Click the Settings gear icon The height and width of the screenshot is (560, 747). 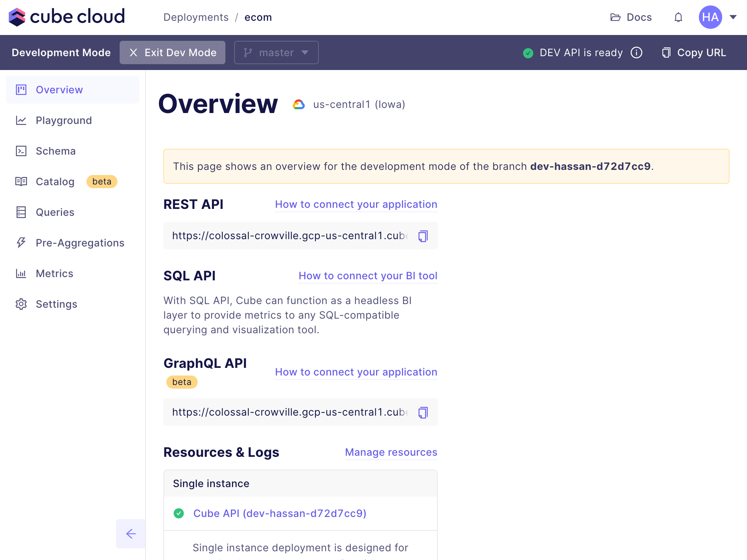(21, 304)
